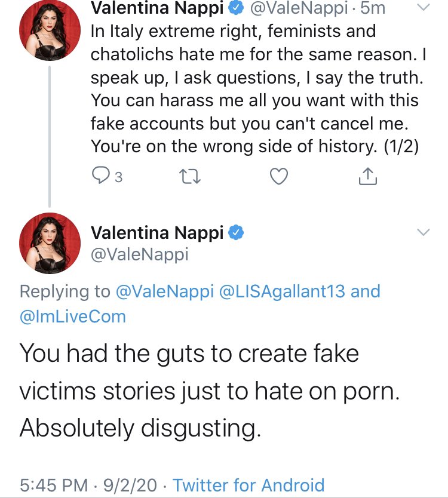The image size is (448, 498).
Task: Click the @ValeNappi handle under the reply name
Action: coord(139,254)
